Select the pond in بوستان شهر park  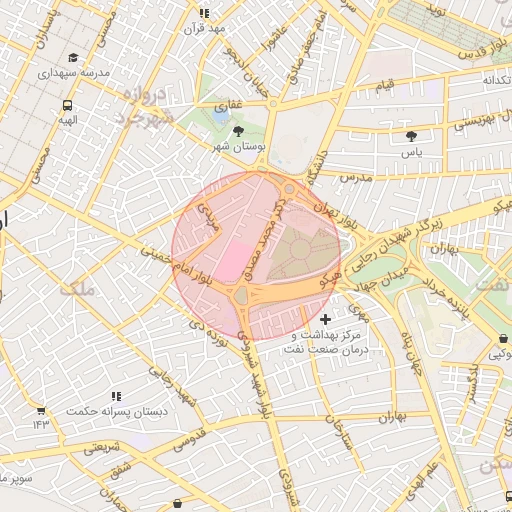click(x=220, y=115)
